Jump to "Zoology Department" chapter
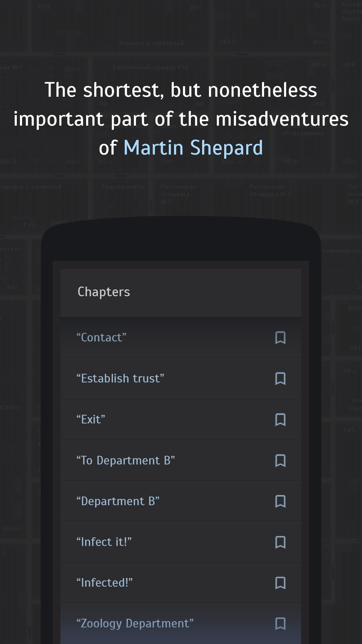Screen dimensions: 362x644 point(135,623)
